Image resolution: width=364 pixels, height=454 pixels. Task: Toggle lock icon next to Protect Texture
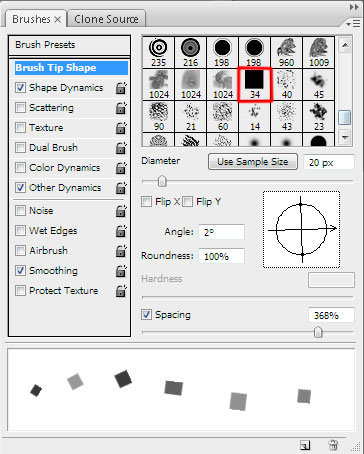(121, 291)
